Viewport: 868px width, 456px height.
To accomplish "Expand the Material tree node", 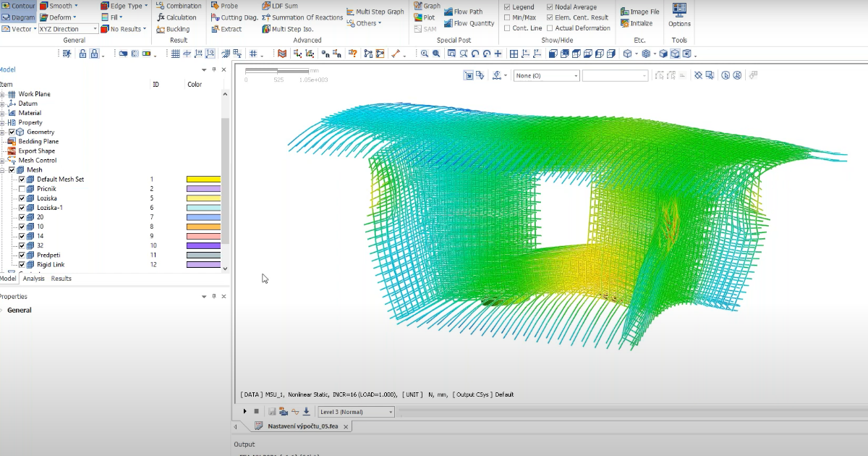I will click(x=2, y=113).
